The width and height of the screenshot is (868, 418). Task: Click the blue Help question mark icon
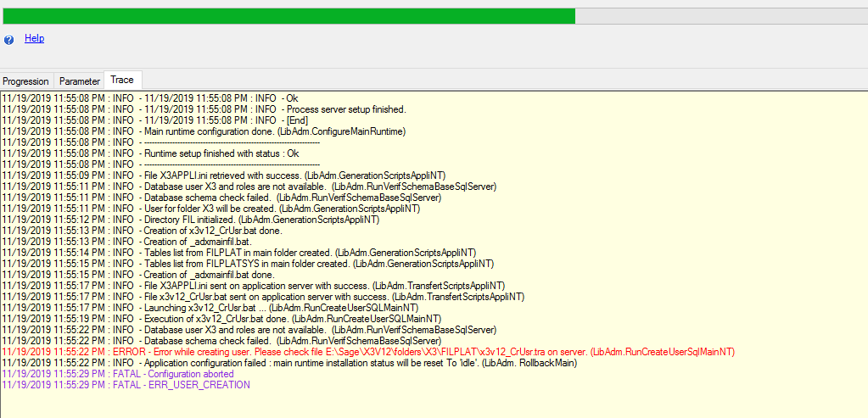click(x=8, y=40)
